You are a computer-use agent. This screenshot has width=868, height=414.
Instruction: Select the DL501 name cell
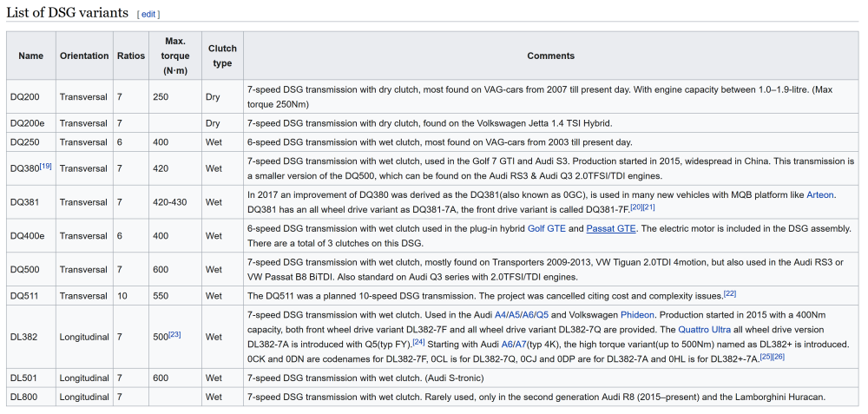click(31, 378)
